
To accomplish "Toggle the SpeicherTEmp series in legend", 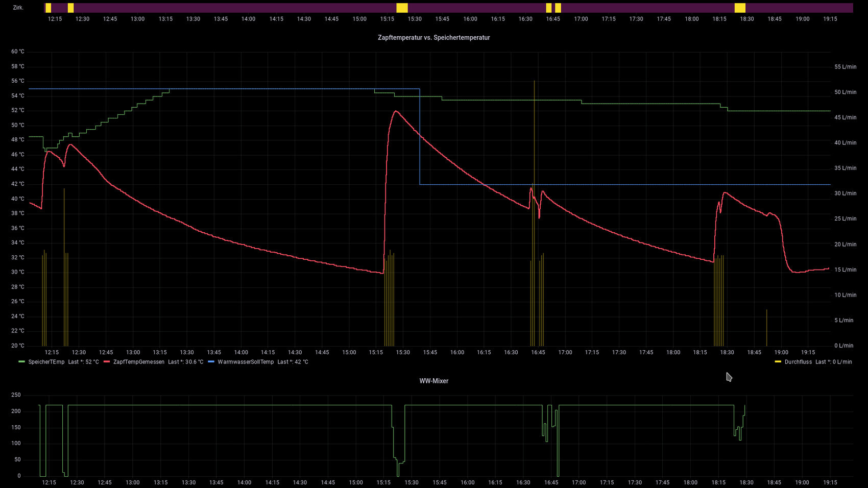I will tap(46, 362).
